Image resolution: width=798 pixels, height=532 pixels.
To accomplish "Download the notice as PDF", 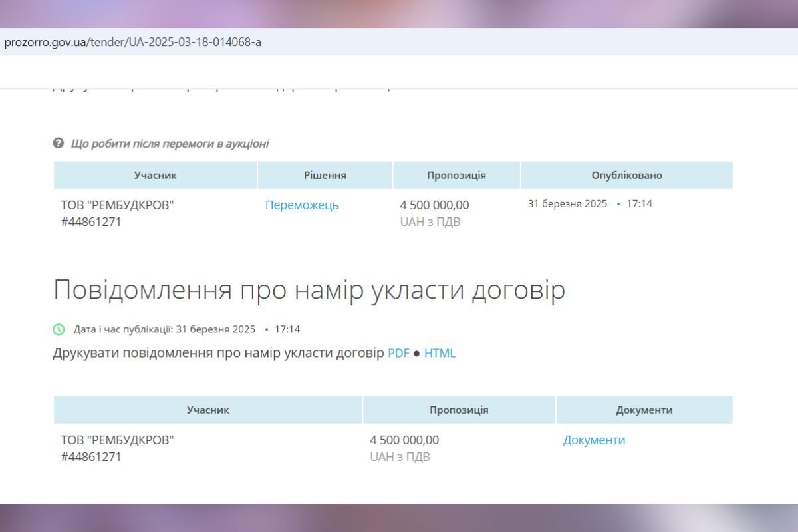I will click(x=398, y=353).
